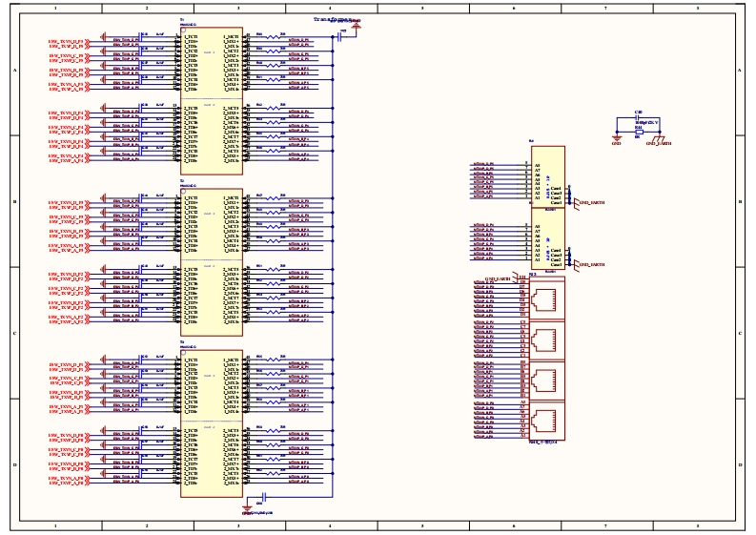Image resolution: width=756 pixels, height=535 pixels.
Task: Select the capacitor at top of vertical bus
Action: click(339, 35)
